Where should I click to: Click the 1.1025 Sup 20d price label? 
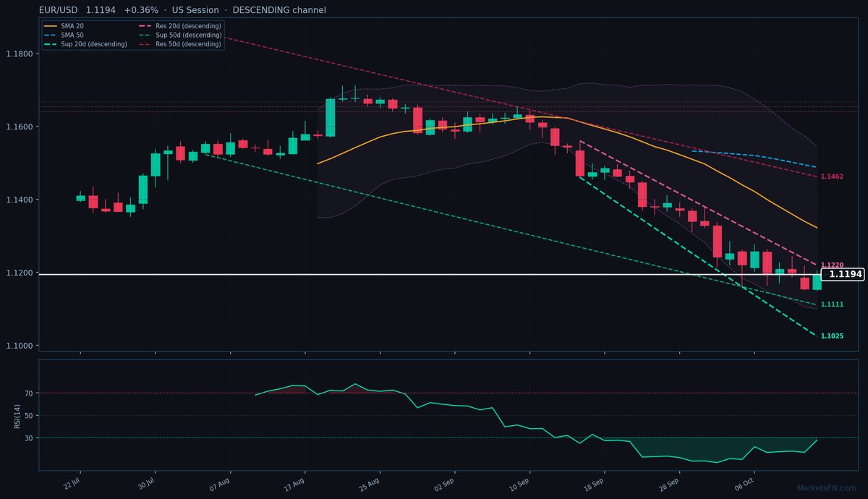[x=832, y=336]
